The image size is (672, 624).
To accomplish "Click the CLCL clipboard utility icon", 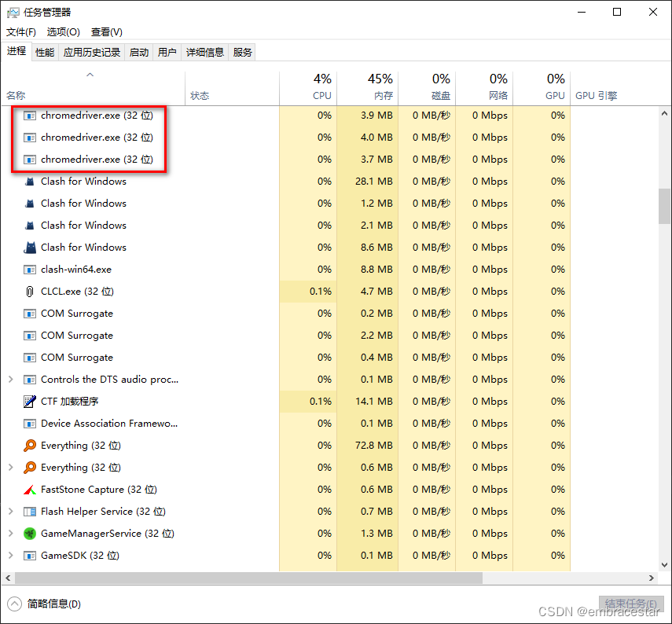I will (28, 292).
